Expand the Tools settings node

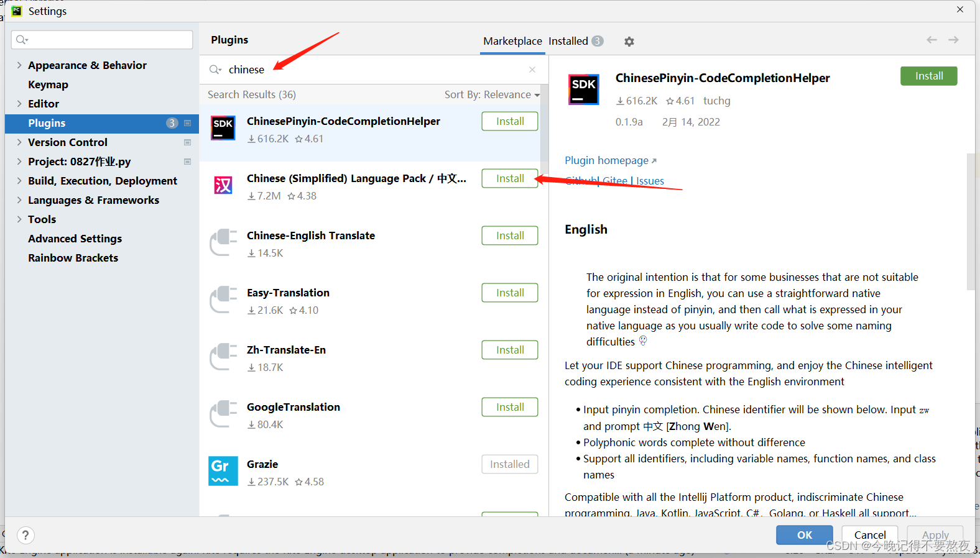(x=19, y=219)
